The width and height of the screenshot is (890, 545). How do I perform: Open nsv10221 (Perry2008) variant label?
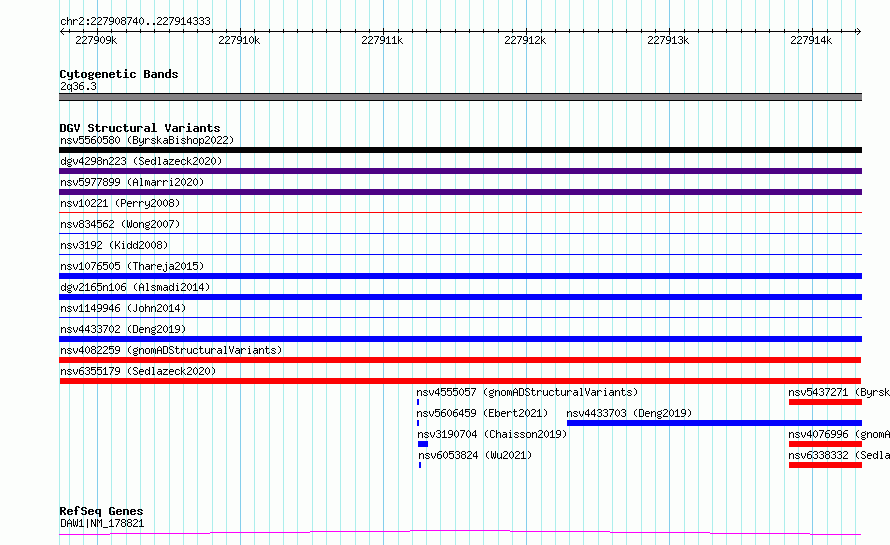point(120,203)
